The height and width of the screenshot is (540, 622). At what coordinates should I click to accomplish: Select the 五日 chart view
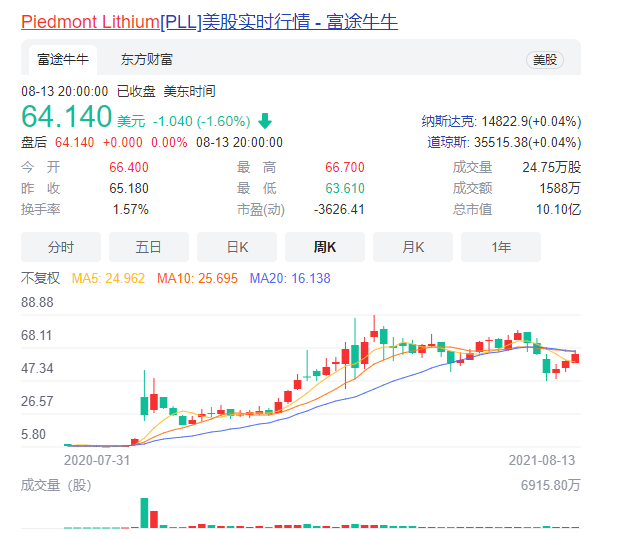tap(149, 247)
